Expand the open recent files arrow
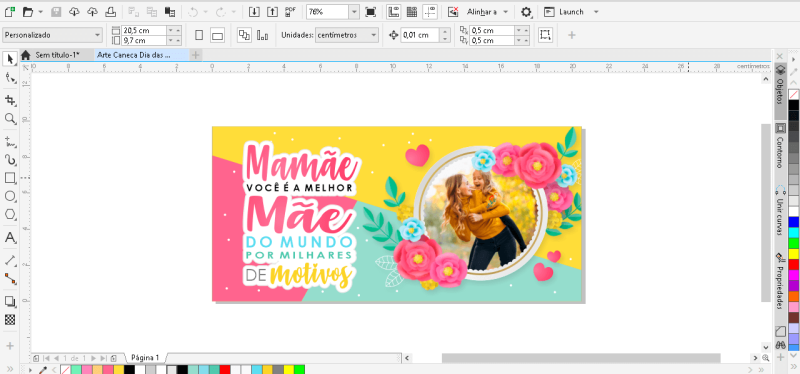The width and height of the screenshot is (800, 374). click(41, 11)
